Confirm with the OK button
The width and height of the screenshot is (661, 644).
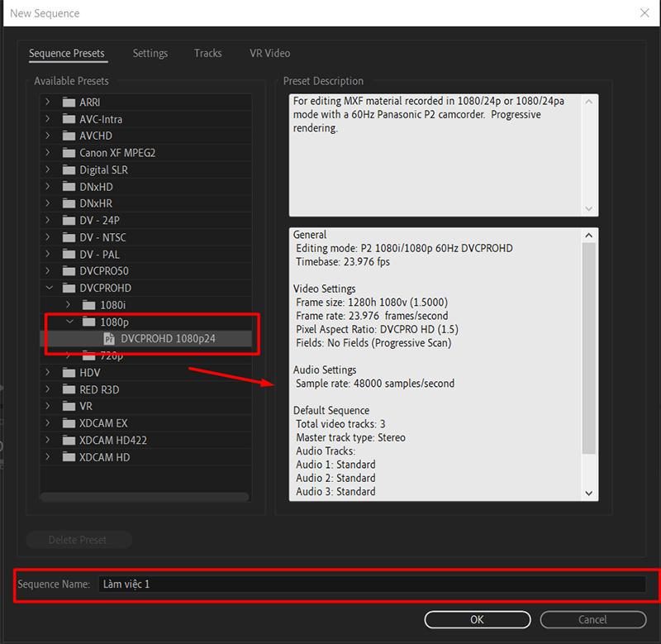(x=477, y=618)
